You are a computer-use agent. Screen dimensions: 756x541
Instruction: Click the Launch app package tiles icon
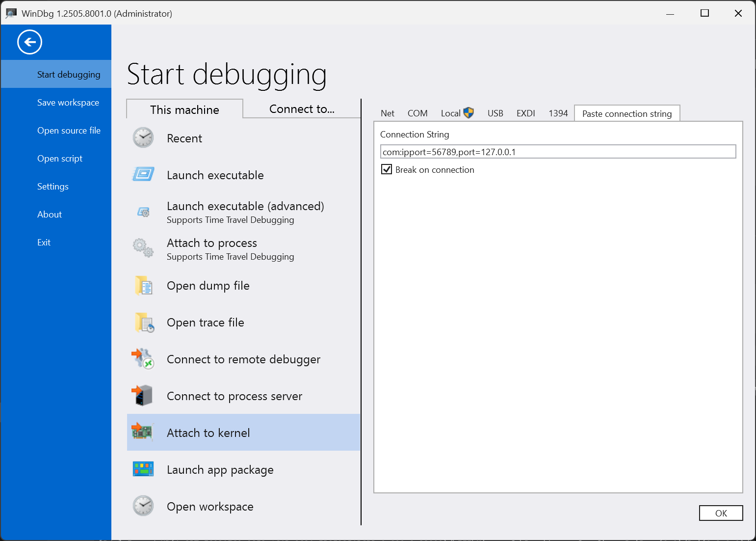(143, 469)
